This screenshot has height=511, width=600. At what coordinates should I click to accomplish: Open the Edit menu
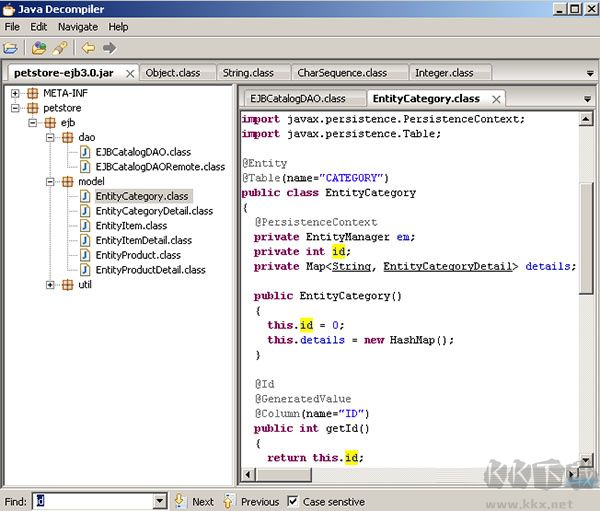point(39,27)
